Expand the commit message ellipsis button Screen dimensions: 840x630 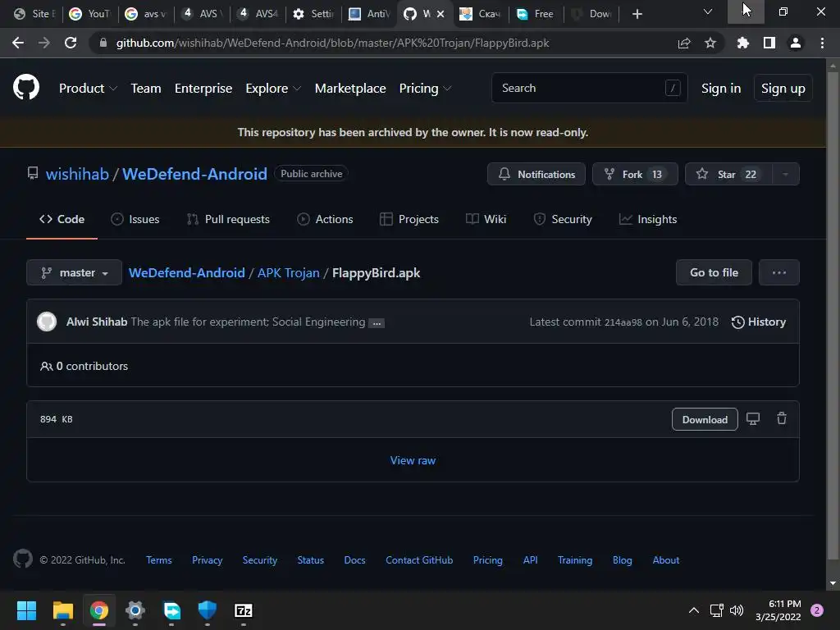pos(377,323)
